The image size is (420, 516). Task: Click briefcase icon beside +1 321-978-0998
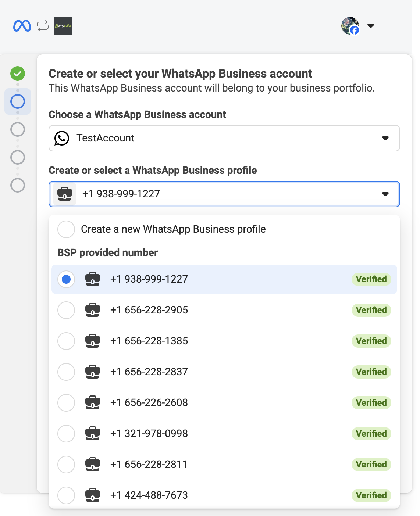pyautogui.click(x=93, y=434)
